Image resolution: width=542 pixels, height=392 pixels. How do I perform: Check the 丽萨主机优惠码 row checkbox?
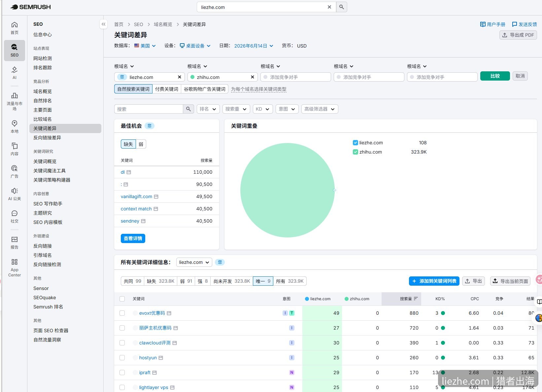[122, 328]
